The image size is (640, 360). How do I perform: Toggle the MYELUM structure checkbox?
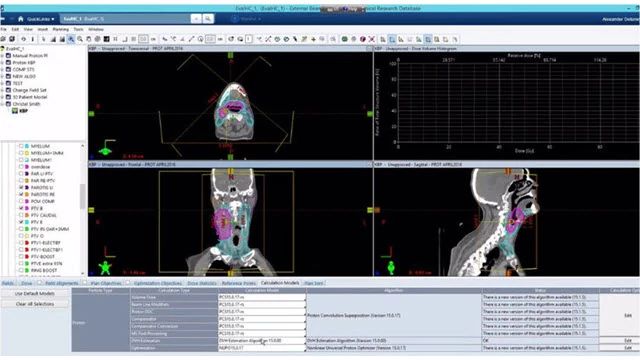click(x=21, y=146)
